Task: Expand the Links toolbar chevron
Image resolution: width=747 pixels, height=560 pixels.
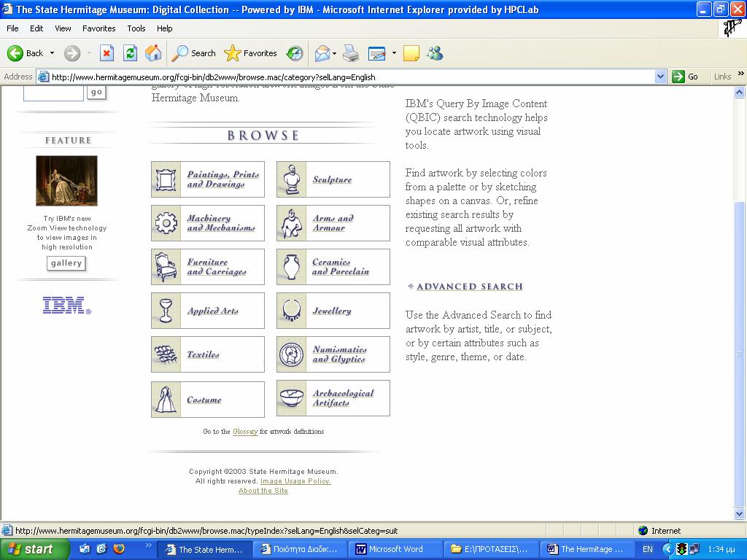Action: click(x=740, y=74)
